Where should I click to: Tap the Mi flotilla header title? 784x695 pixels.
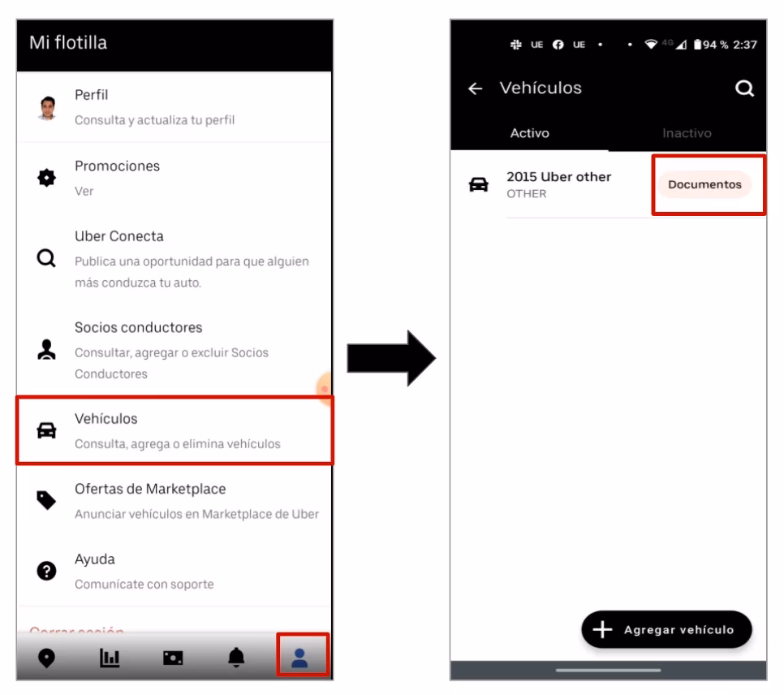[x=68, y=43]
